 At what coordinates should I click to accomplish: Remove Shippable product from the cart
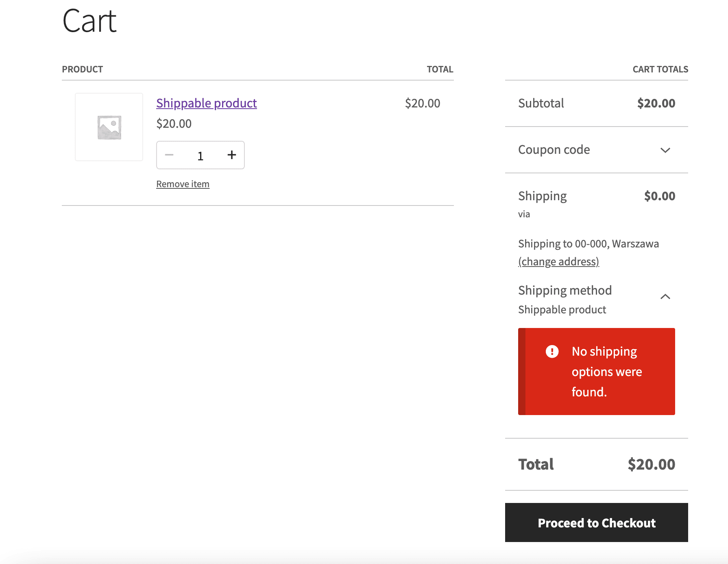(x=183, y=184)
